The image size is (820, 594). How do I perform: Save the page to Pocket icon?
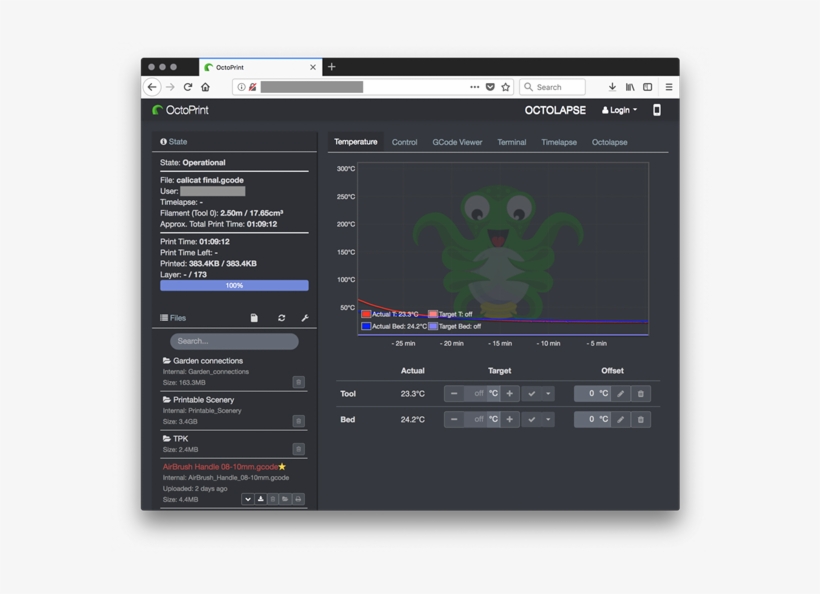[x=490, y=87]
